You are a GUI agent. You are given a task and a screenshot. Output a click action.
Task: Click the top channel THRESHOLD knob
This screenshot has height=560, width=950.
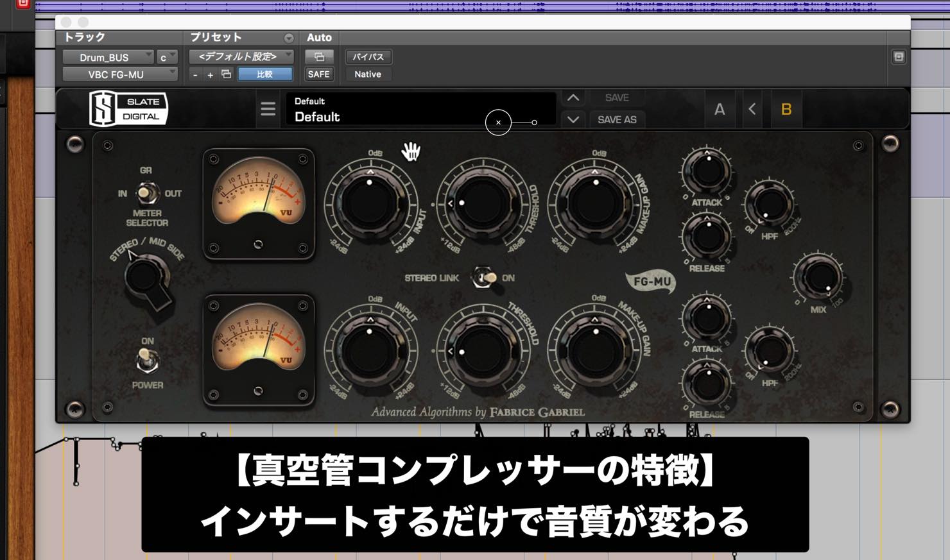click(x=483, y=203)
